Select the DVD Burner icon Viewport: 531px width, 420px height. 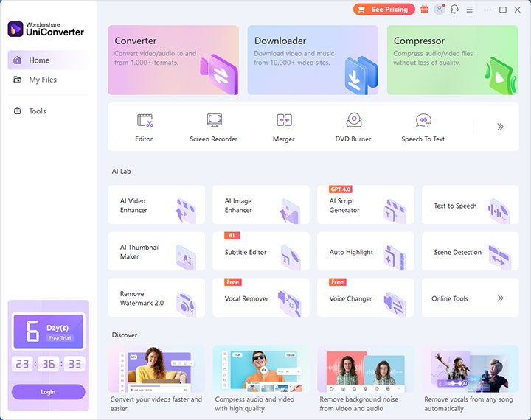(354, 119)
